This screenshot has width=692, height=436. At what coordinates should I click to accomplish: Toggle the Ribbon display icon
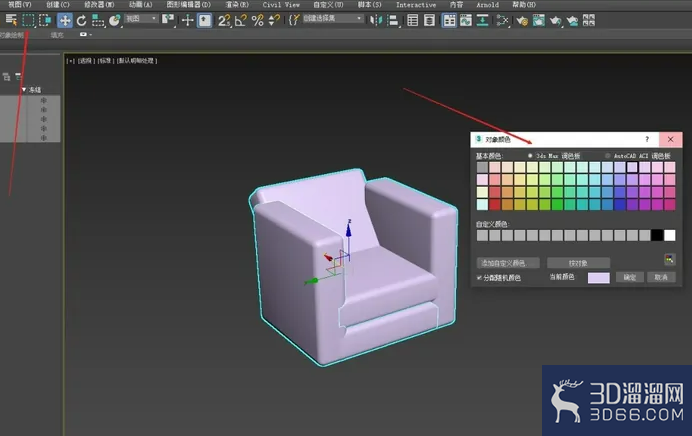point(449,20)
